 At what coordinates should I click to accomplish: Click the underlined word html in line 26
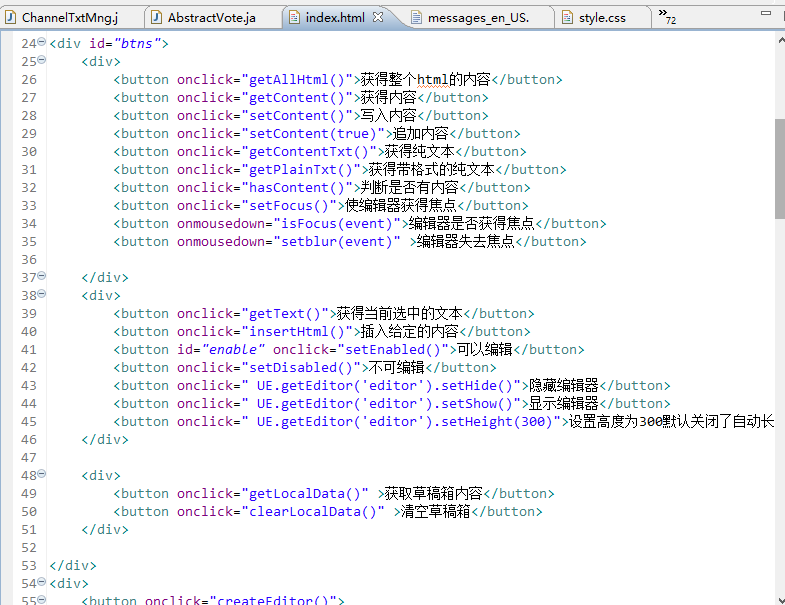pyautogui.click(x=433, y=80)
